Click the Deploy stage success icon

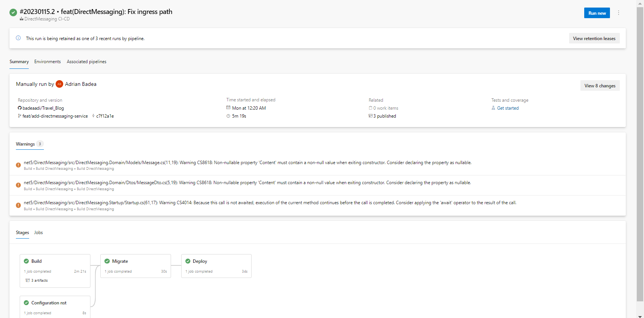click(188, 261)
